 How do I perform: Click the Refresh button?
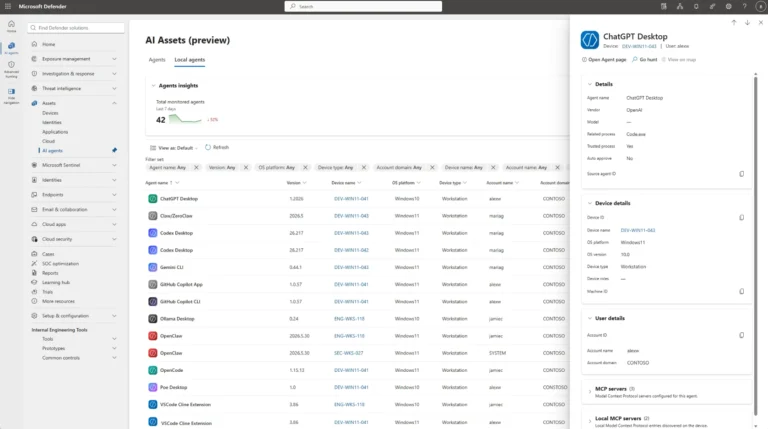coord(216,147)
